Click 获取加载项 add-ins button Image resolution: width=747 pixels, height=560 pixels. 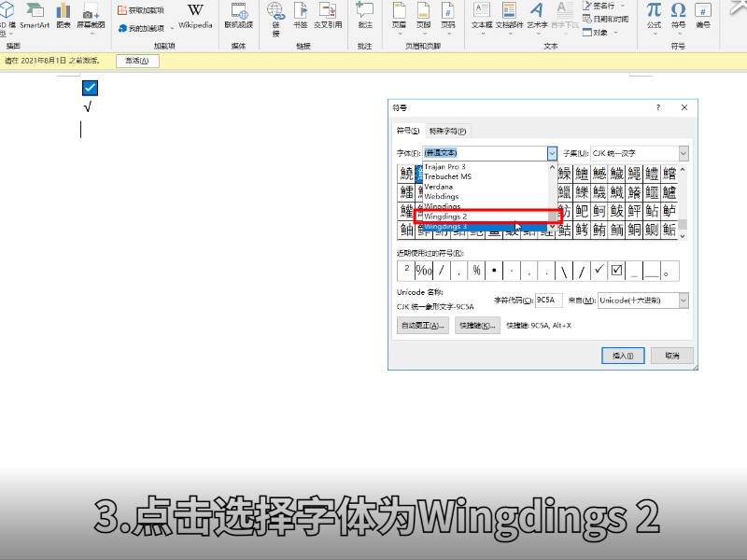tap(141, 10)
